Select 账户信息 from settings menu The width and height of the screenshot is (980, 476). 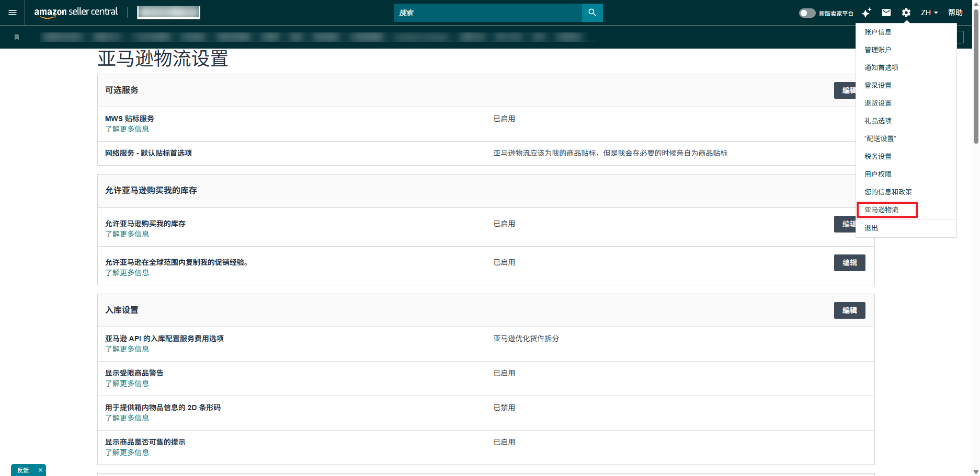pyautogui.click(x=878, y=32)
